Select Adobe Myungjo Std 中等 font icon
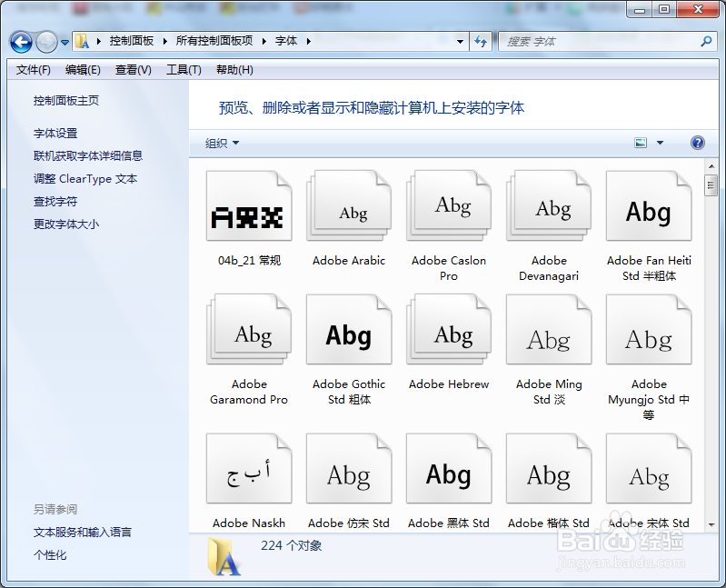The width and height of the screenshot is (726, 588). (649, 330)
